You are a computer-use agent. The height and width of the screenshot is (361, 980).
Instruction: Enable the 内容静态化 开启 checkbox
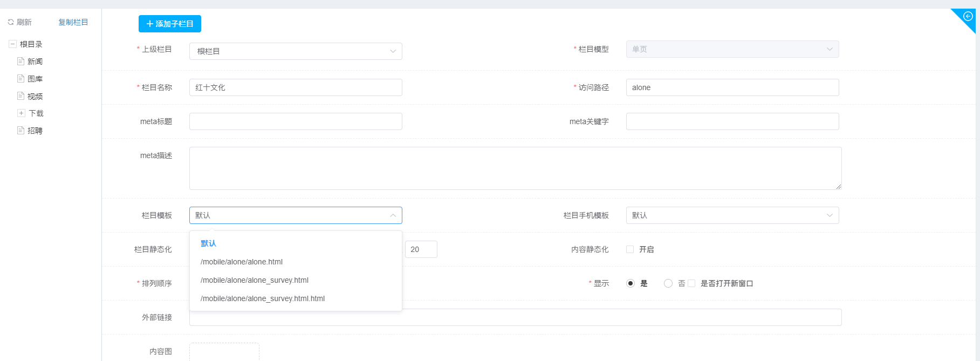pos(630,249)
